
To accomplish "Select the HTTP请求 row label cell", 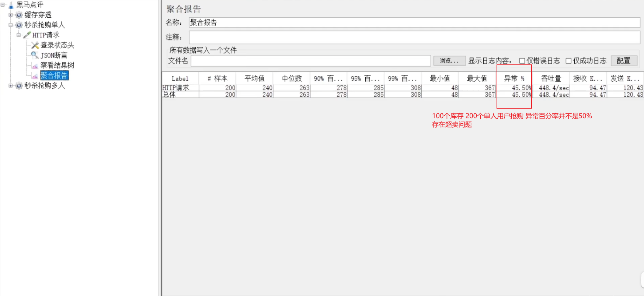I will pyautogui.click(x=180, y=88).
